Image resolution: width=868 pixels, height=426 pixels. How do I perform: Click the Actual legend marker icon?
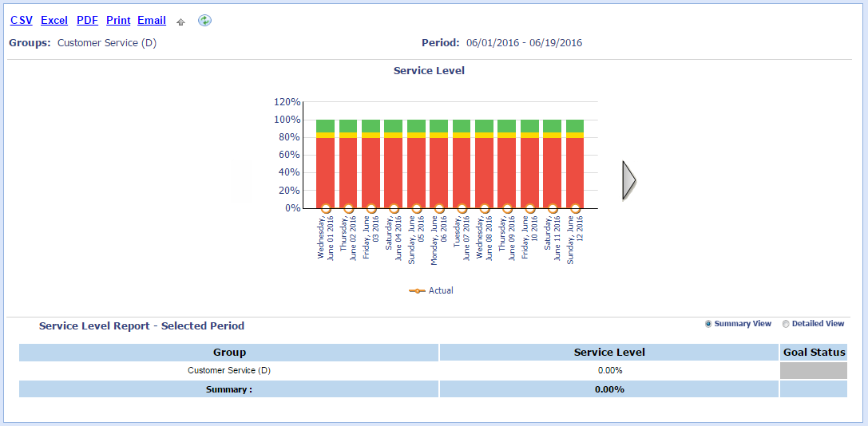coord(418,291)
